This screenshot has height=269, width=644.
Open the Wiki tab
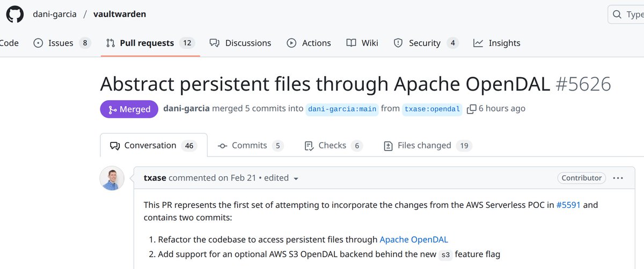(362, 43)
